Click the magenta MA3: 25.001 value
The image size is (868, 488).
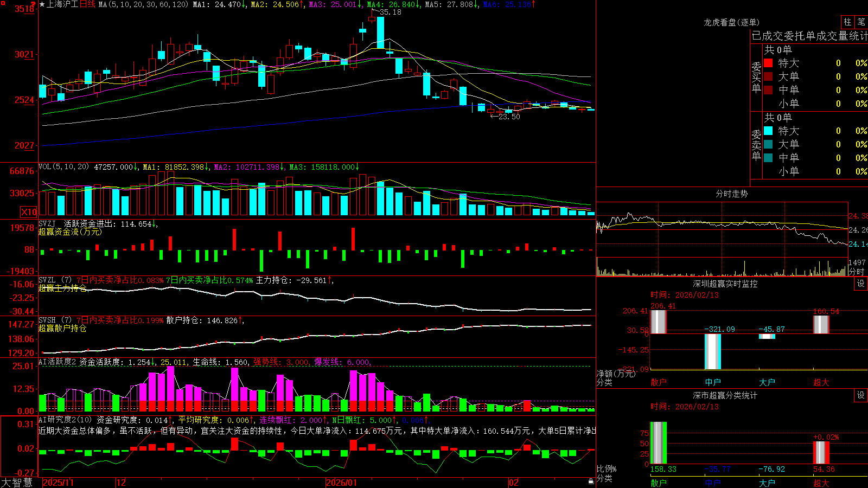pos(335,4)
